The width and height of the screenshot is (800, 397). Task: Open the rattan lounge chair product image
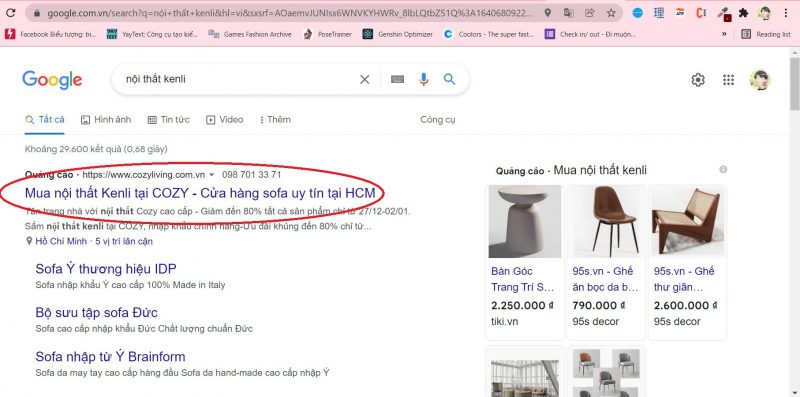click(687, 221)
